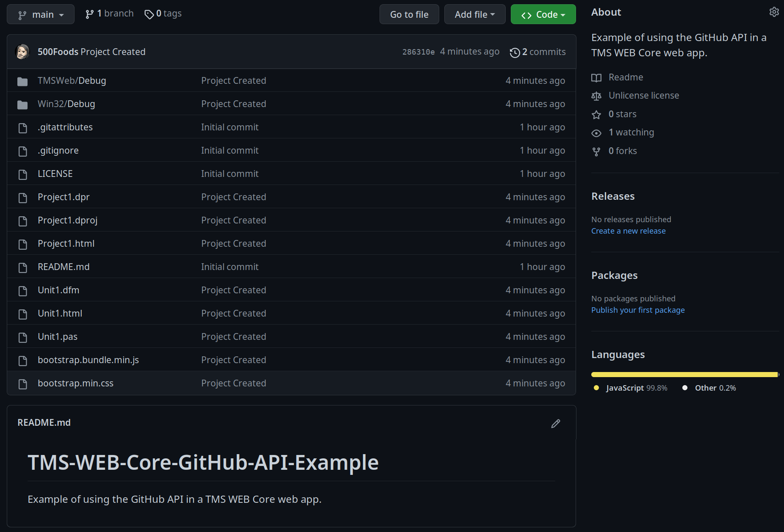Open the Win32/Debug folder
The image size is (784, 532).
[66, 104]
